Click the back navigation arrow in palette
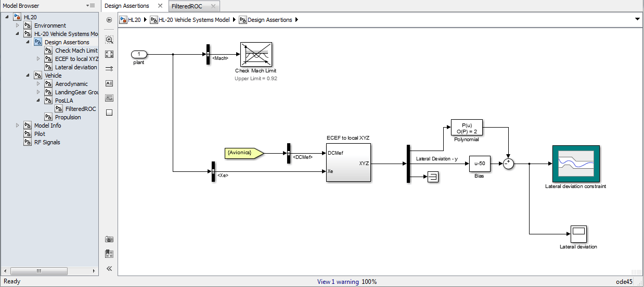Screen dimensions: 644x287 [109, 20]
